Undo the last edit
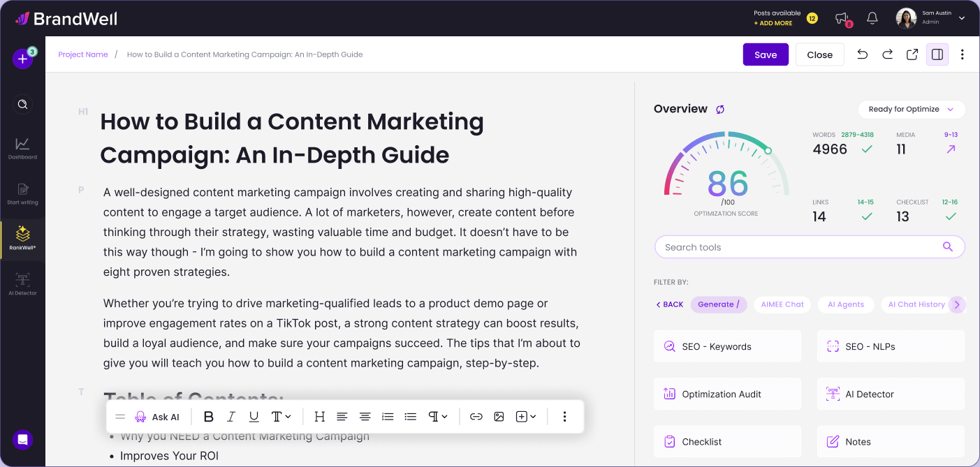The width and height of the screenshot is (980, 467). pos(862,54)
